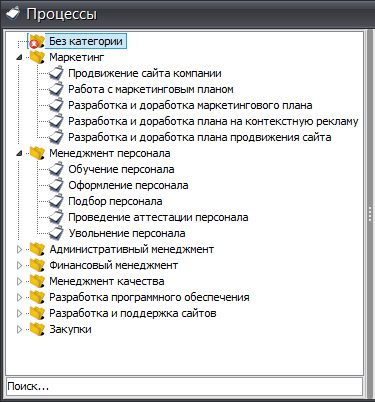
Task: Click process icon for Оформление персонала
Action: tap(56, 185)
